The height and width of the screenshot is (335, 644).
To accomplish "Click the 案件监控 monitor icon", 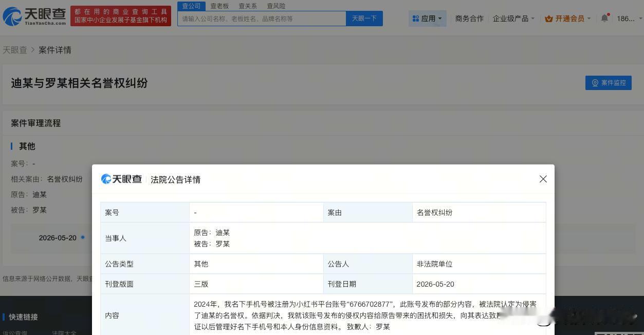I will pos(595,83).
